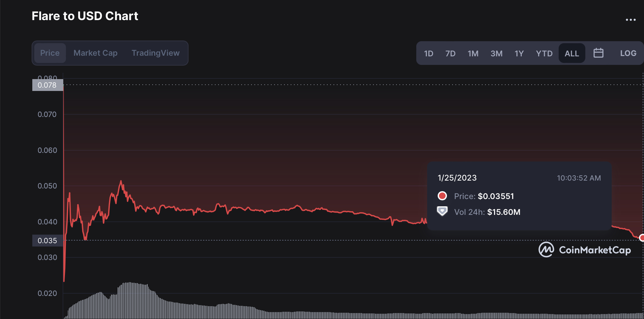Select the ALL time range
The image size is (644, 319).
tap(572, 53)
